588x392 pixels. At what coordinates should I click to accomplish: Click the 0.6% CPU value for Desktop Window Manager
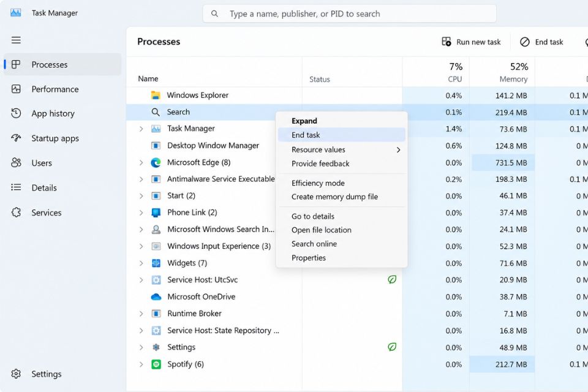click(x=454, y=146)
